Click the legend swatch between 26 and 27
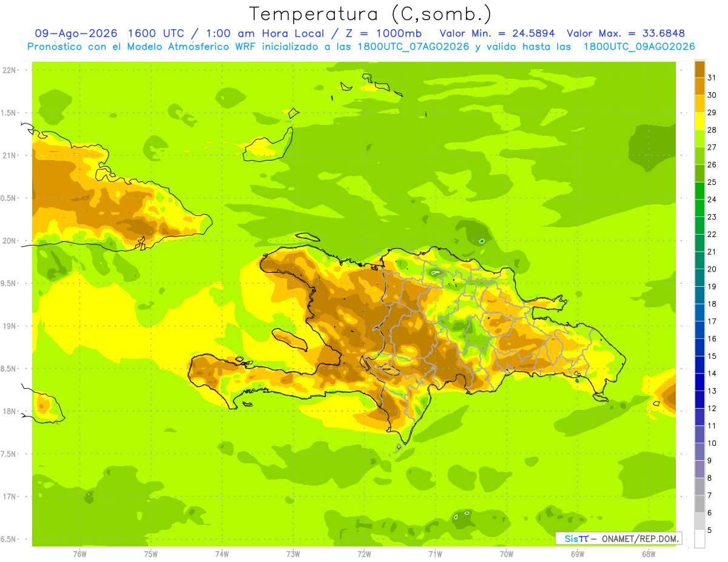Screen dimensions: 728x562 (699, 156)
